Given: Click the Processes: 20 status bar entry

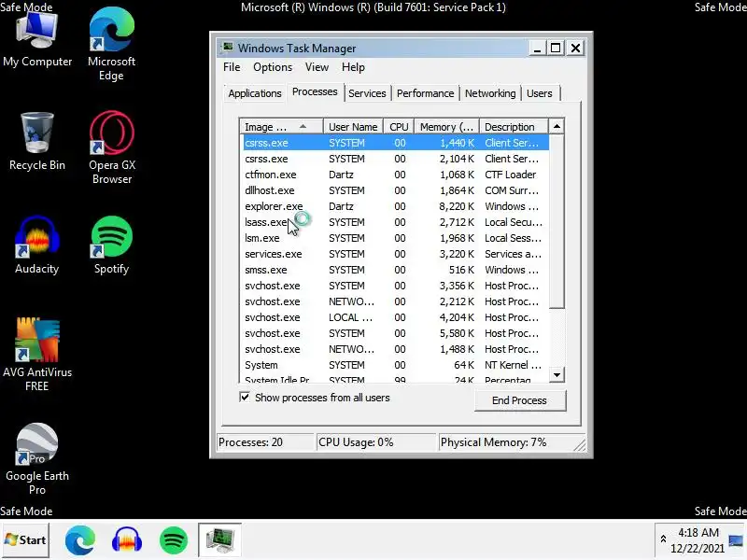Looking at the screenshot, I should (266, 441).
